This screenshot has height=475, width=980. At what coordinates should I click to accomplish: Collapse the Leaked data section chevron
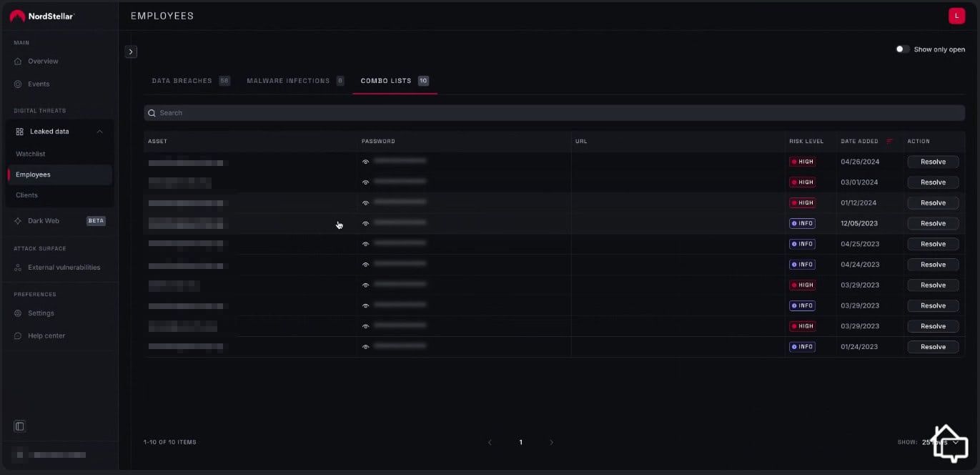100,132
